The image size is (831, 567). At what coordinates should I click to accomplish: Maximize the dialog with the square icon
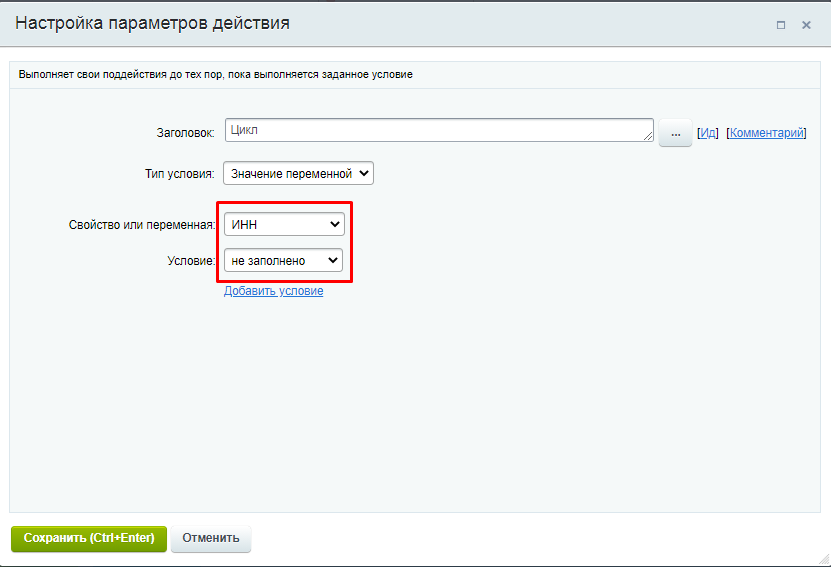[x=781, y=25]
